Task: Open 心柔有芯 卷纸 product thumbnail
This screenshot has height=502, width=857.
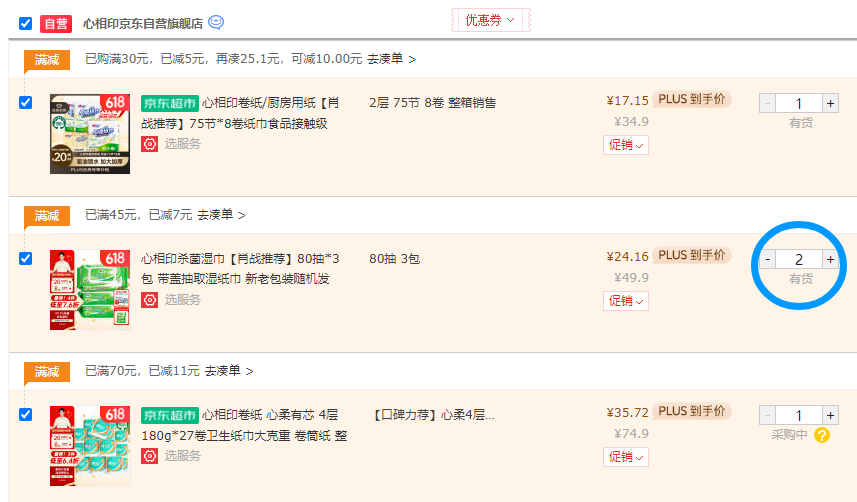Action: pos(90,446)
